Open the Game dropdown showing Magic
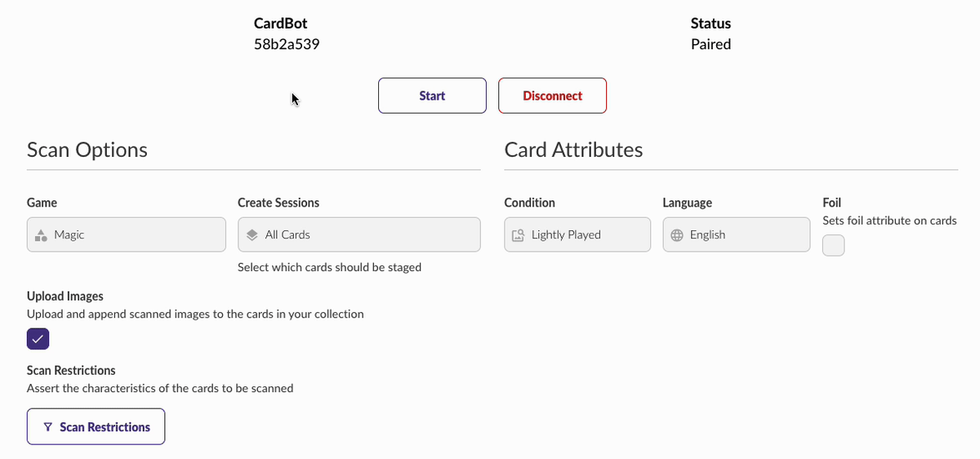The height and width of the screenshot is (459, 980). click(x=127, y=234)
